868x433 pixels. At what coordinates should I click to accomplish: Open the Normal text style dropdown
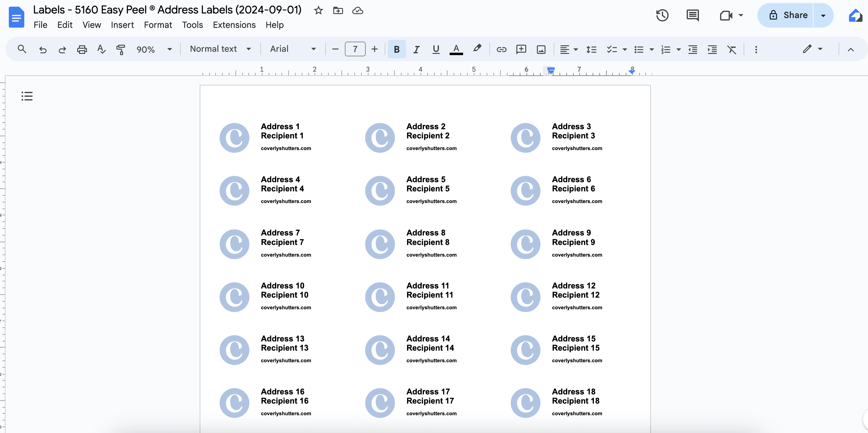pos(221,49)
